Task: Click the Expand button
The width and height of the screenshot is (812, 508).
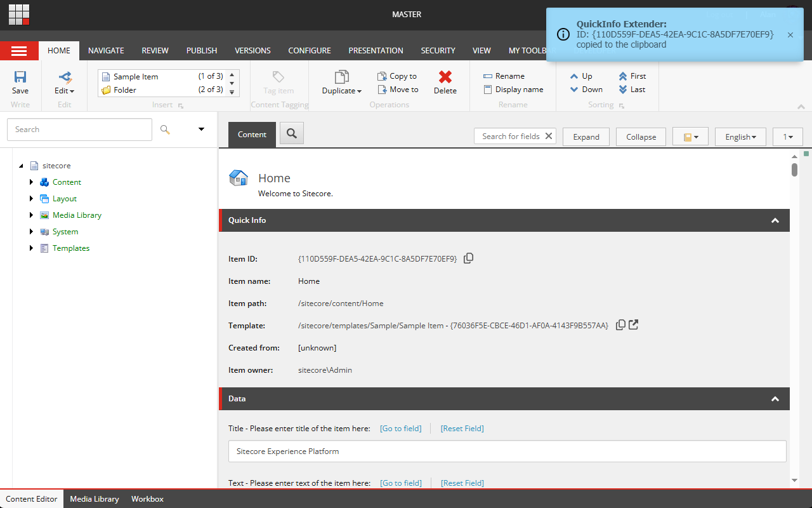Action: [586, 137]
